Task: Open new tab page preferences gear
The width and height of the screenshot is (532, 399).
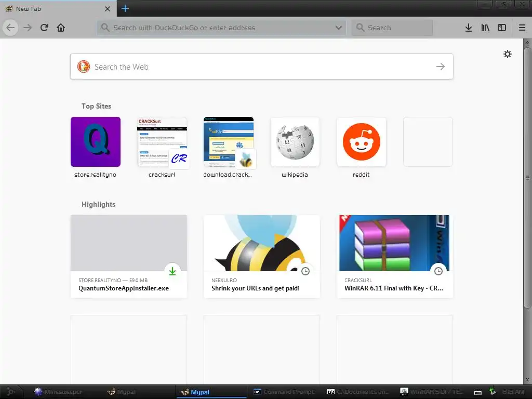Action: point(508,54)
